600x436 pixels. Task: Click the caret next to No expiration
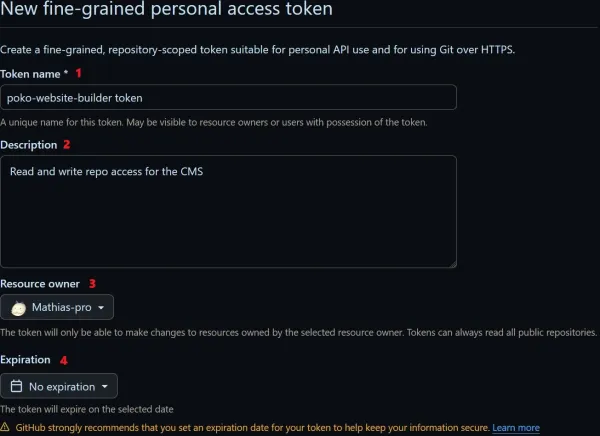[105, 387]
